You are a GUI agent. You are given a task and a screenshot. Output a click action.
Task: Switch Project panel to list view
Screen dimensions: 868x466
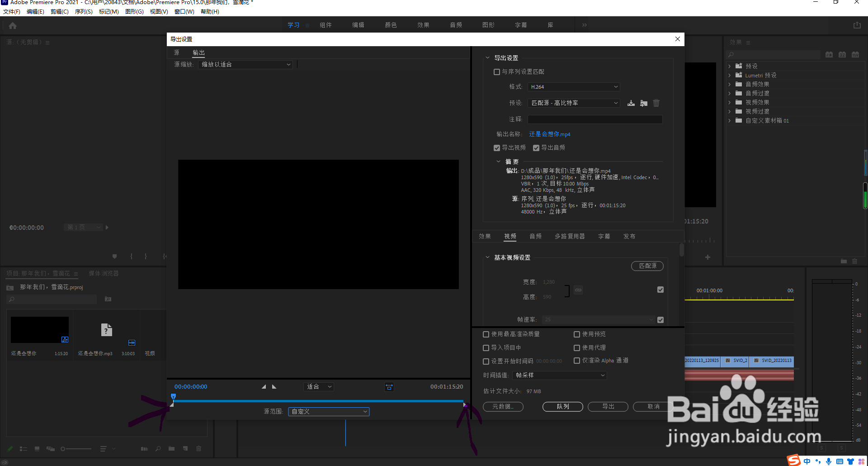point(24,449)
